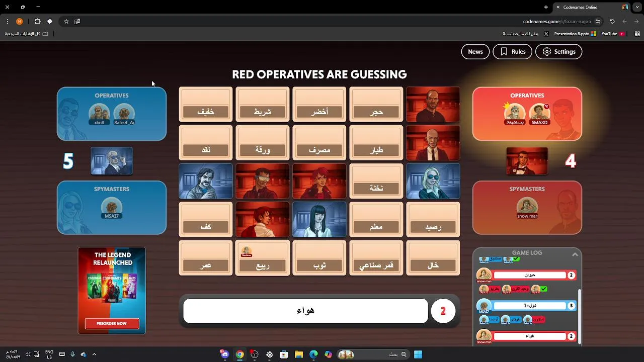Click the دول+1 clue in Game Log
The height and width of the screenshot is (362, 644).
(530, 306)
